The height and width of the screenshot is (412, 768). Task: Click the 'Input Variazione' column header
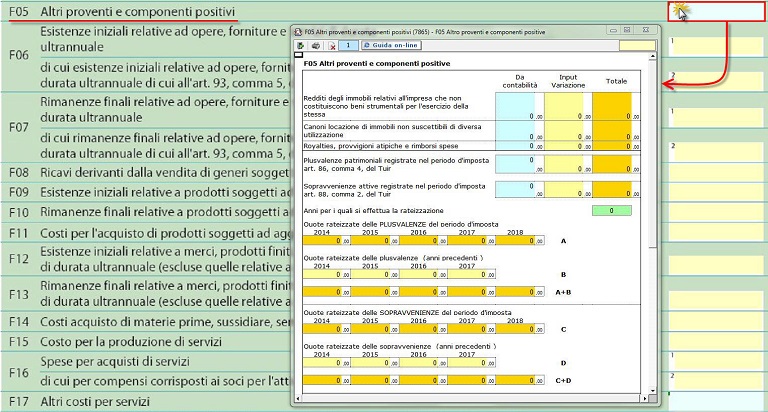point(568,81)
